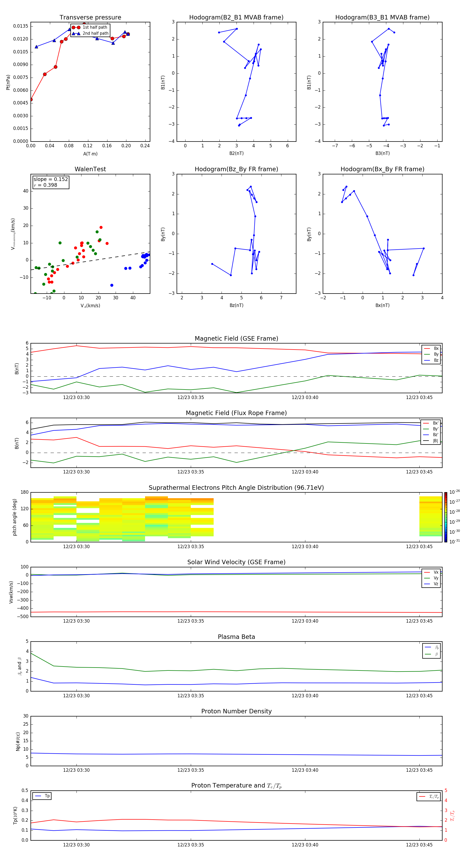This screenshot has height=868, width=473.
Task: Click the "Hodogram(Bx_By FR frame)" title
Action: (x=382, y=169)
